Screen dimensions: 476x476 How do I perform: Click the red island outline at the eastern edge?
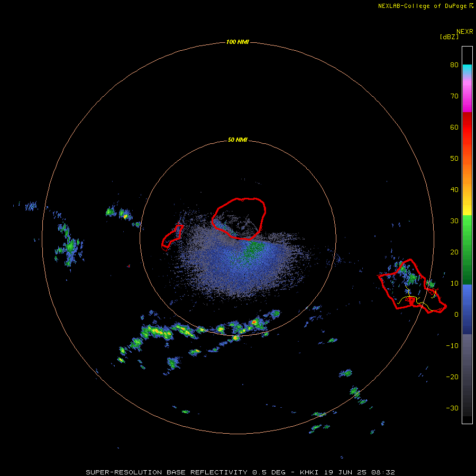pyautogui.click(x=412, y=286)
